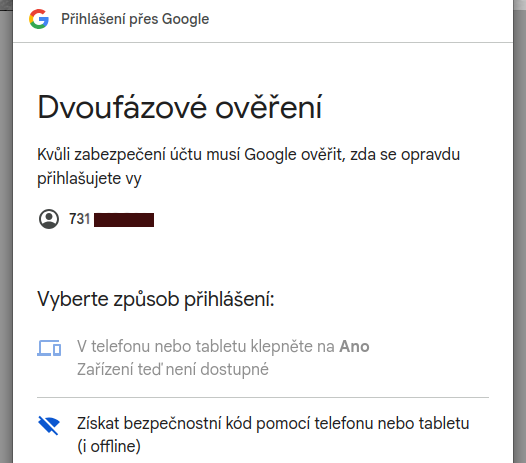Screen dimensions: 526x463
Task: Click the 'Přihlášení přes Google' header text
Action: (x=135, y=19)
